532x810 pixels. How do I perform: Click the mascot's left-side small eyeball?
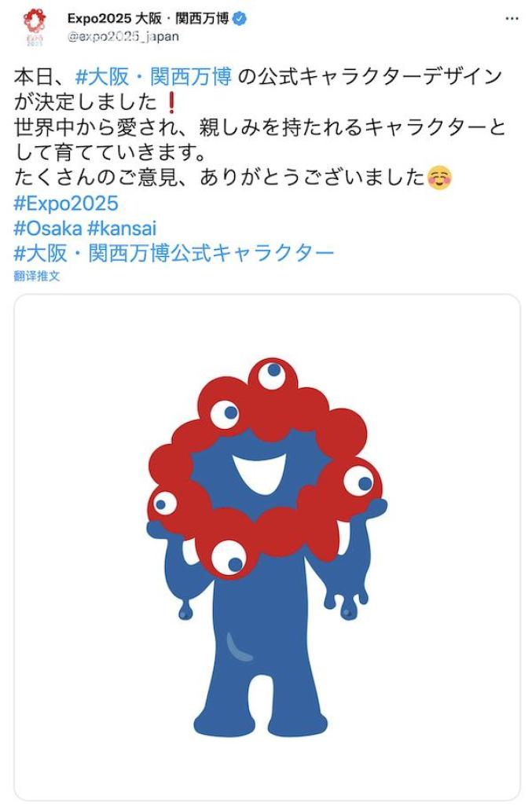point(165,503)
